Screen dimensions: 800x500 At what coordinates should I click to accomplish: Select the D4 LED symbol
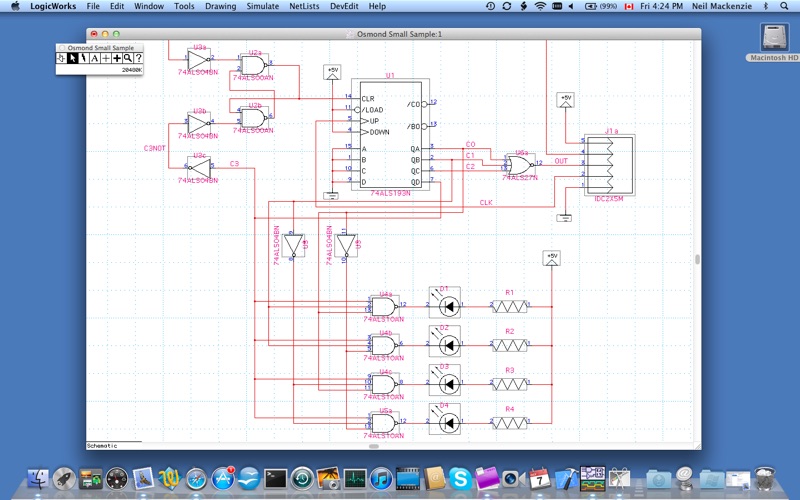tap(444, 419)
